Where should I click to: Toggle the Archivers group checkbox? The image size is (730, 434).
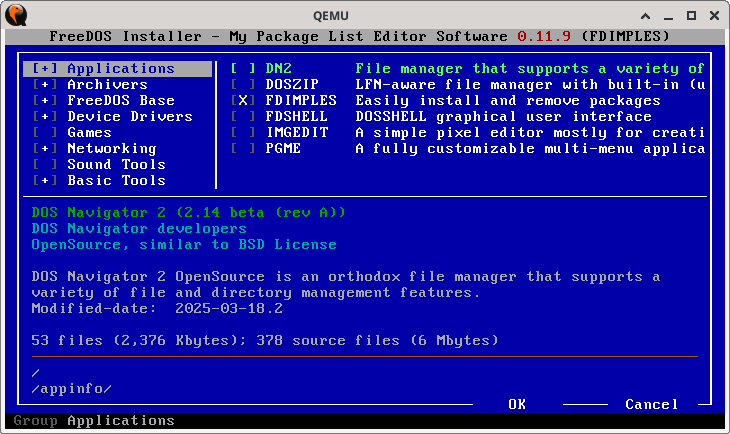(x=45, y=84)
